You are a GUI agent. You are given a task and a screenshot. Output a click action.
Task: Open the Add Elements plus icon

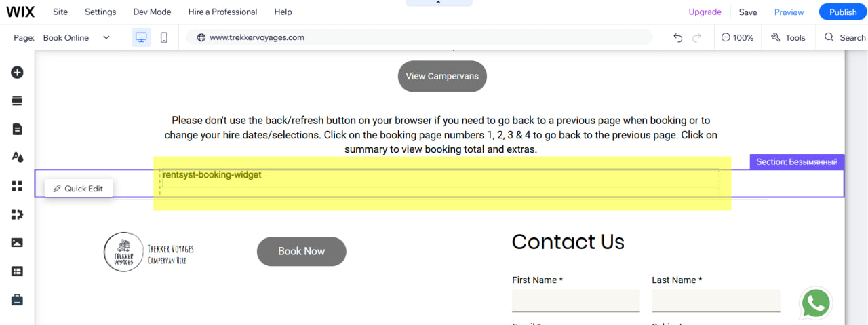coord(17,73)
